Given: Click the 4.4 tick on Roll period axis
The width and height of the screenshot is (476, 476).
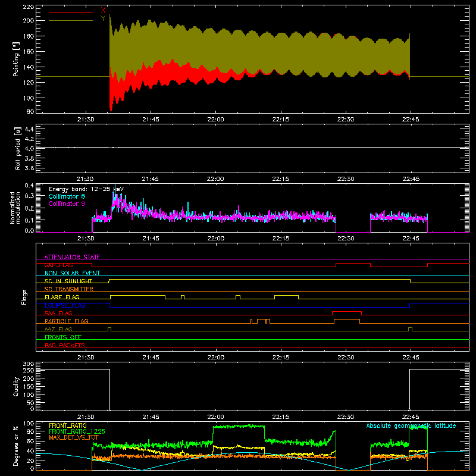Looking at the screenshot, I should coord(29,129).
